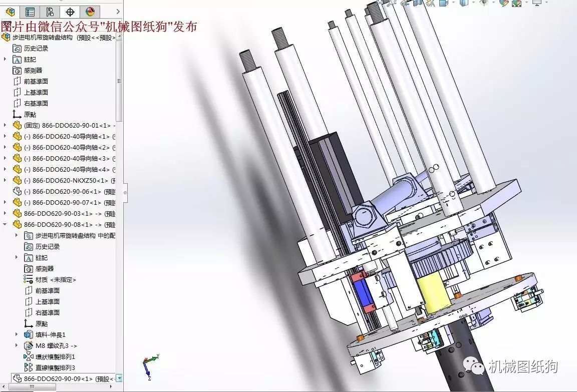The image size is (577, 392).
Task: Open the Edit Appearance tool
Action: tap(503, 3)
